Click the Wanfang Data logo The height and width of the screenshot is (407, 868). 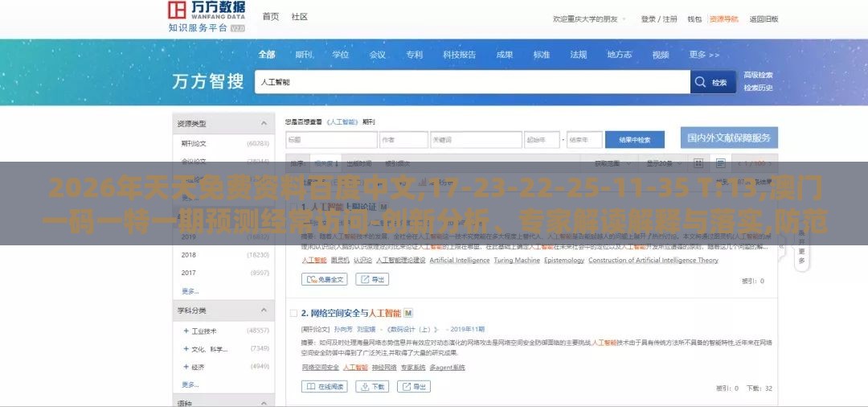pos(207,16)
